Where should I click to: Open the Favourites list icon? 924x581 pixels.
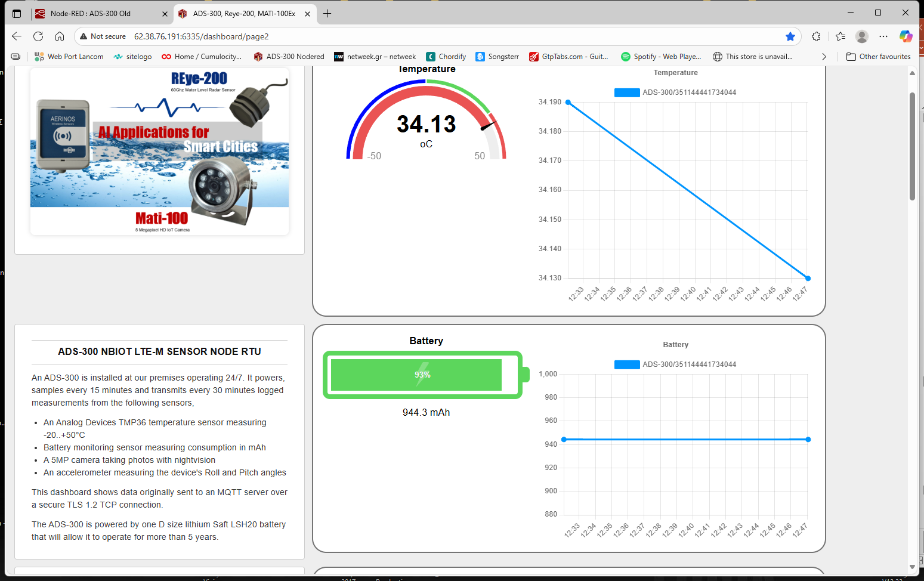840,36
